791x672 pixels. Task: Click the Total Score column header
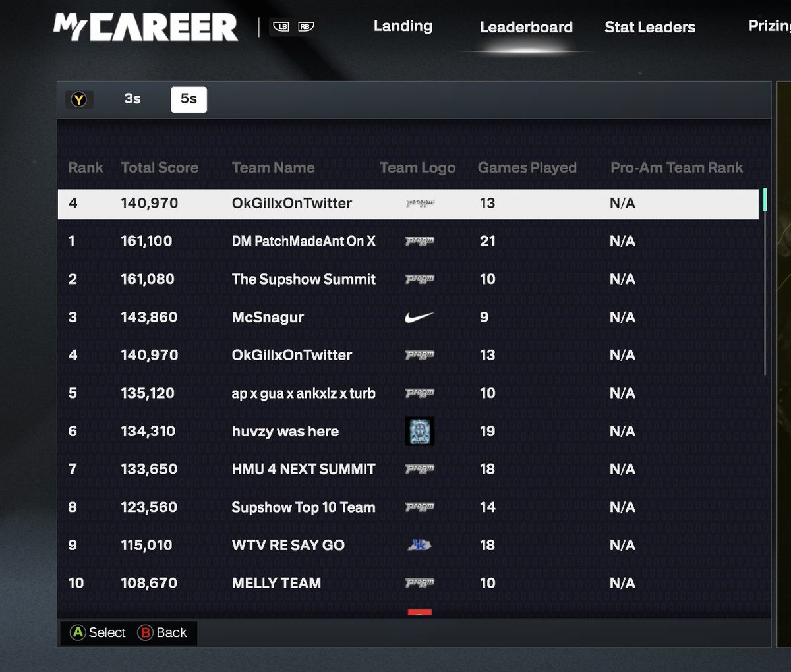(160, 167)
